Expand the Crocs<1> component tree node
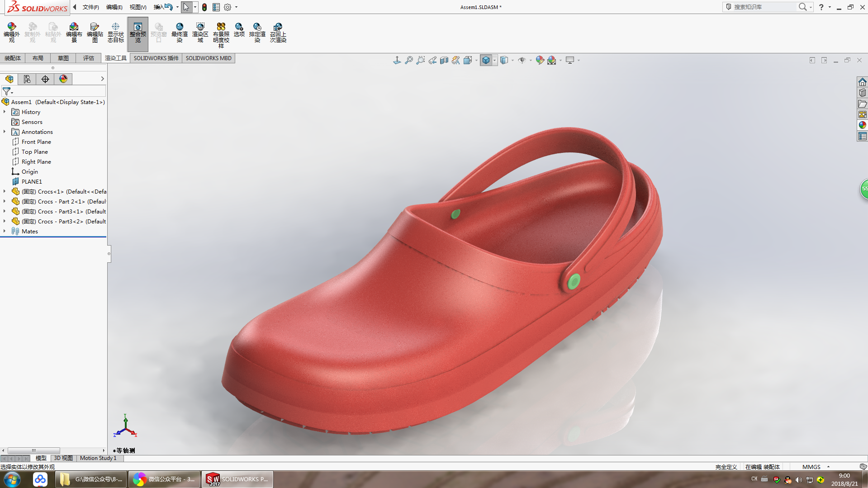The height and width of the screenshot is (488, 868). [x=5, y=191]
